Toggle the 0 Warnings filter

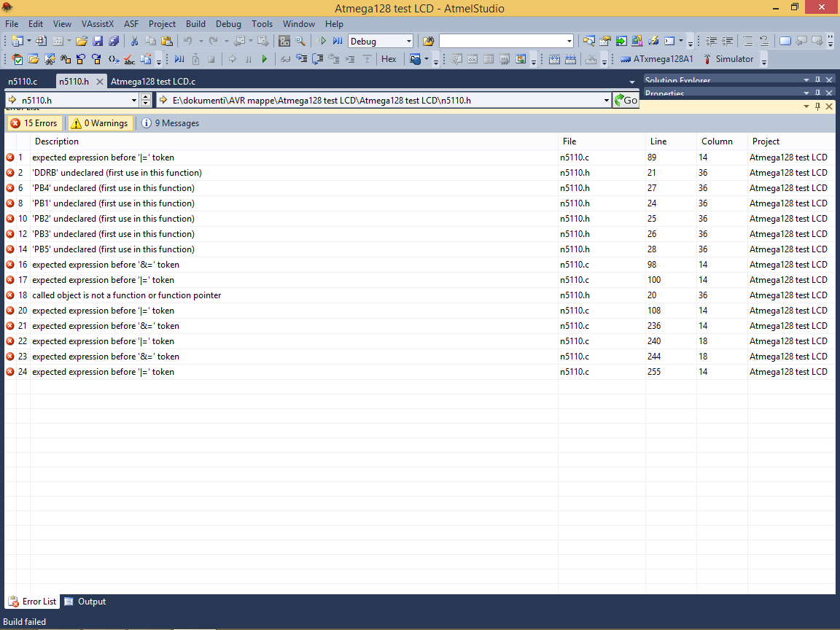(x=100, y=123)
